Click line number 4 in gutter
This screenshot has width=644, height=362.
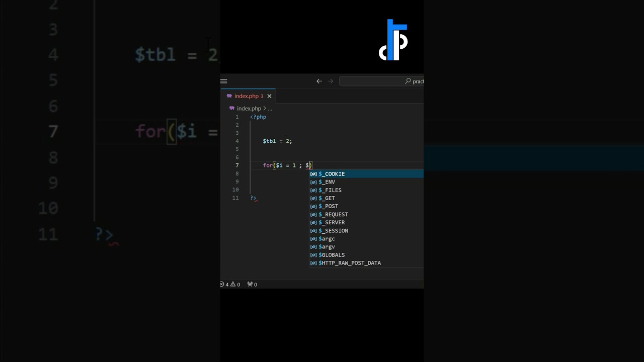237,141
